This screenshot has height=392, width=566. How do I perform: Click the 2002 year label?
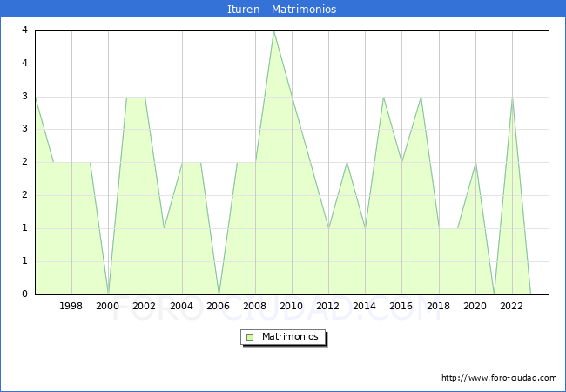pos(145,306)
